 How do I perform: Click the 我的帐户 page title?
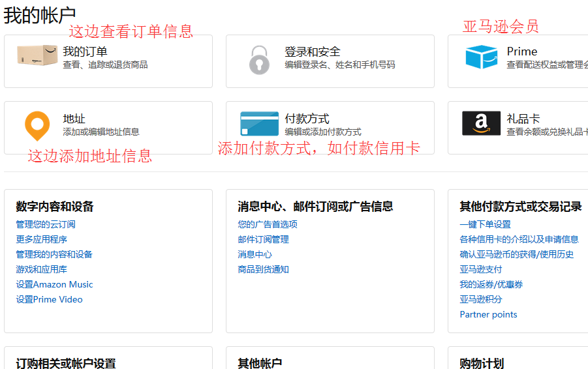[x=40, y=16]
